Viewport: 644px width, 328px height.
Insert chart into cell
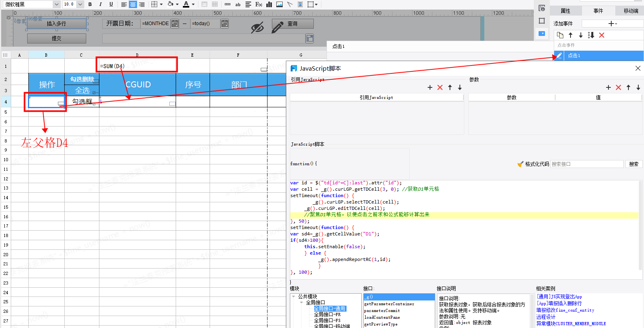pyautogui.click(x=269, y=4)
